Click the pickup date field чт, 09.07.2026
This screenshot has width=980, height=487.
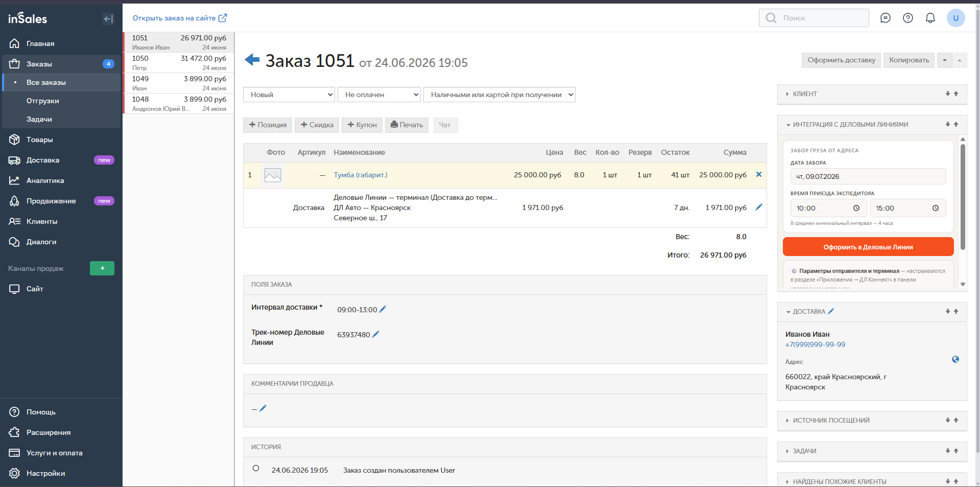(868, 176)
